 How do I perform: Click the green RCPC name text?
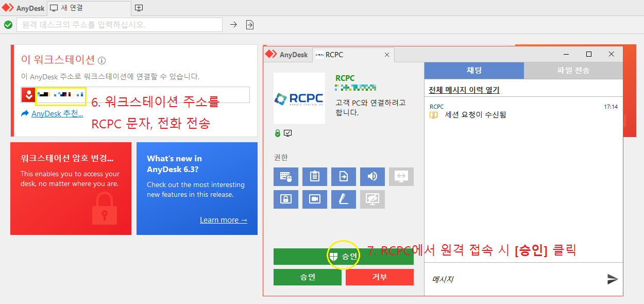(x=345, y=78)
